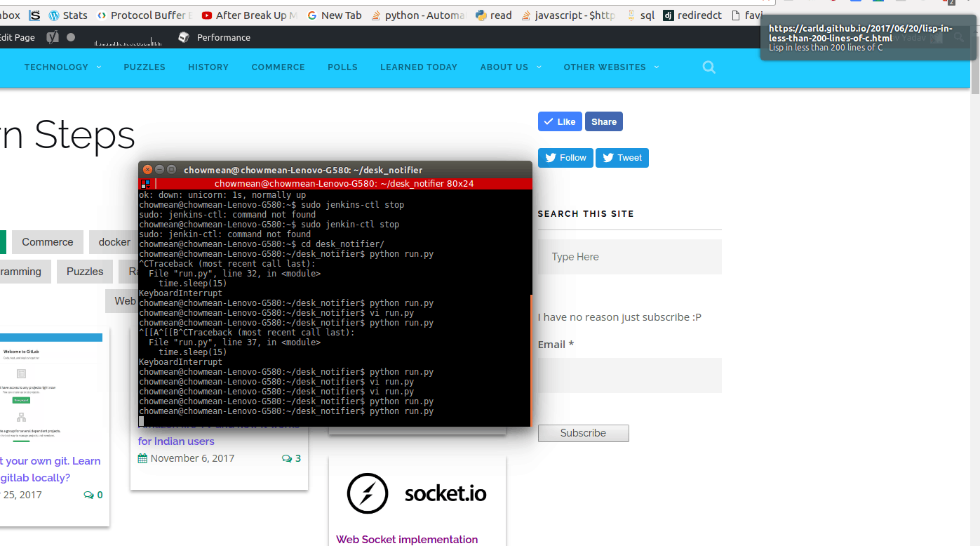Switch to the PUZZLES menu item
The width and height of the screenshot is (980, 546).
[144, 67]
